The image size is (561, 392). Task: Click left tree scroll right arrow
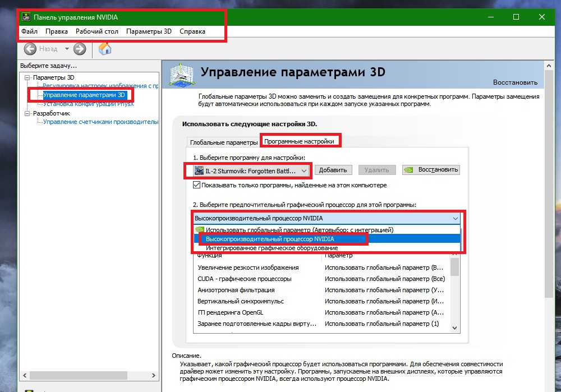pyautogui.click(x=154, y=376)
